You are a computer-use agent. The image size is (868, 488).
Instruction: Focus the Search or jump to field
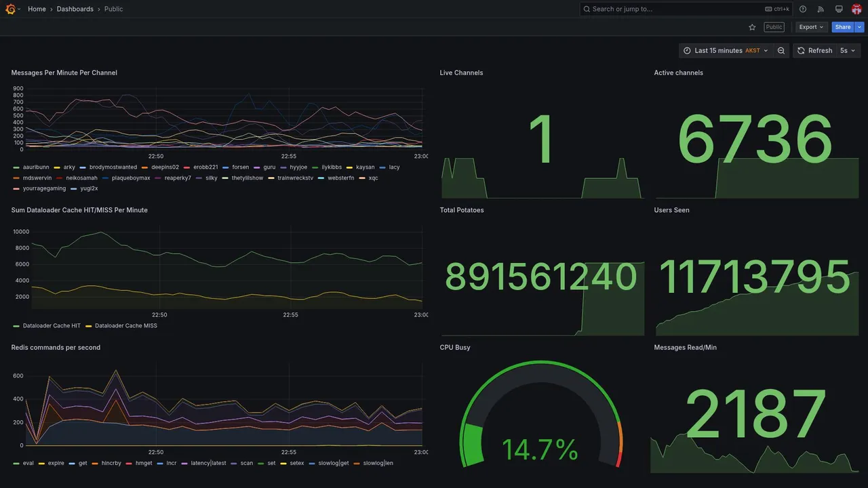tap(686, 9)
